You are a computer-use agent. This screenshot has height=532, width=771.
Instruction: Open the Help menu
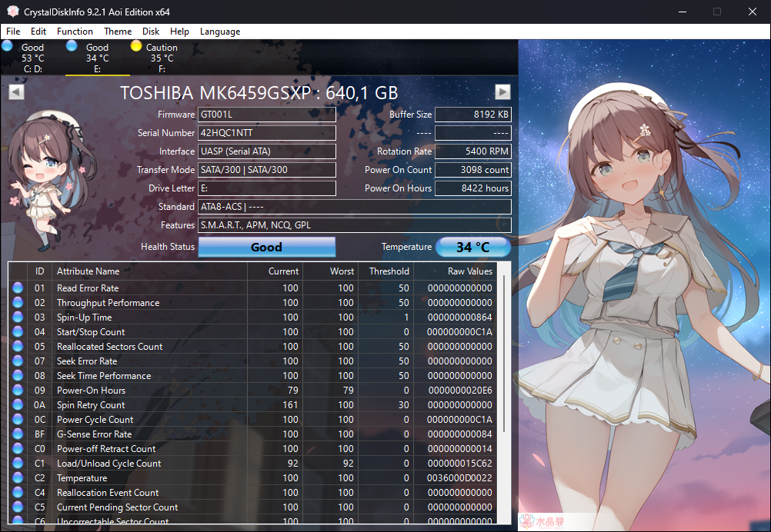pyautogui.click(x=179, y=31)
